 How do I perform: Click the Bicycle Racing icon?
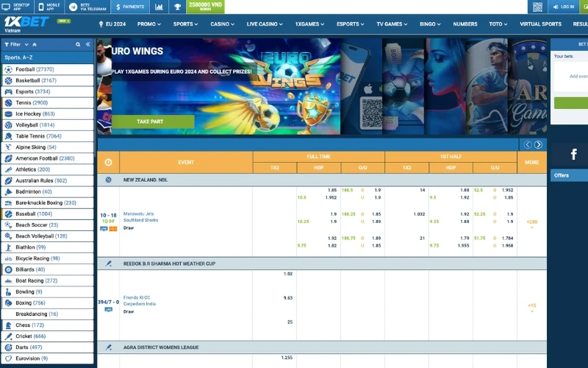click(x=8, y=258)
